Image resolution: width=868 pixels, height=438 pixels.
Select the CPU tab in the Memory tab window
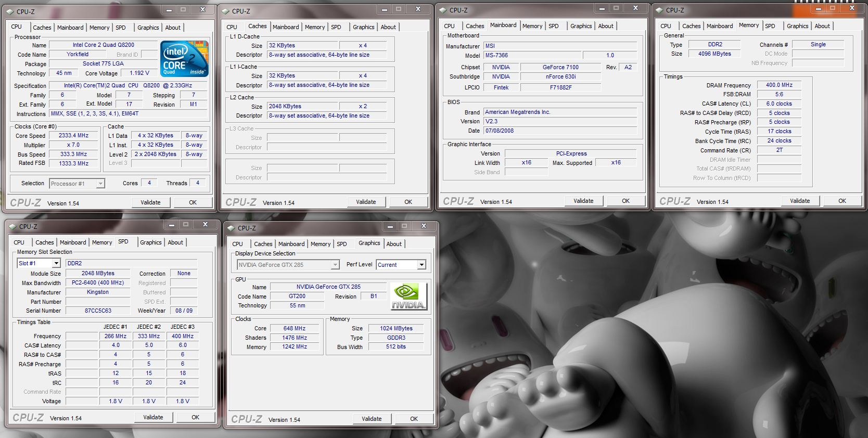pos(666,26)
